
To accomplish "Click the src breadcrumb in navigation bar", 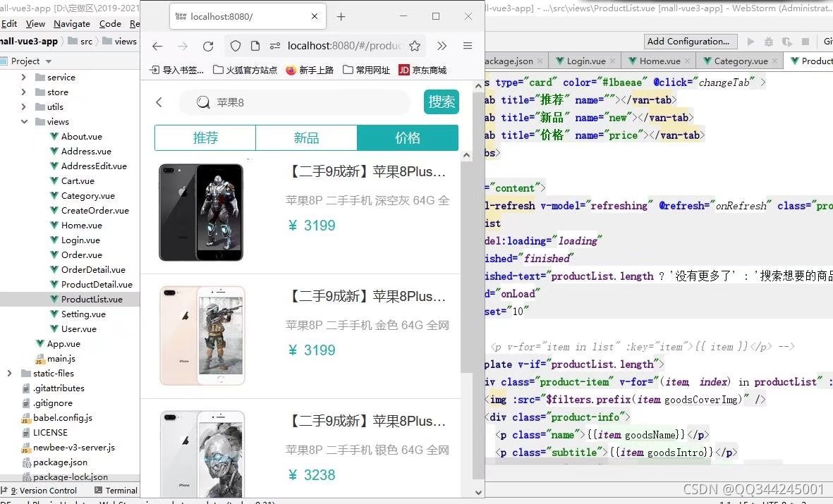I will pyautogui.click(x=80, y=42).
